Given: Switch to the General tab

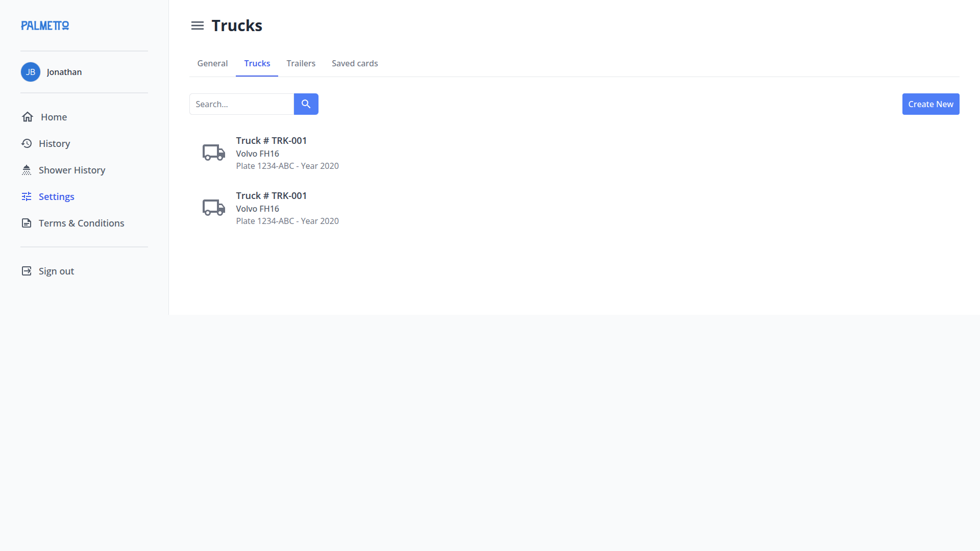Looking at the screenshot, I should [x=212, y=63].
